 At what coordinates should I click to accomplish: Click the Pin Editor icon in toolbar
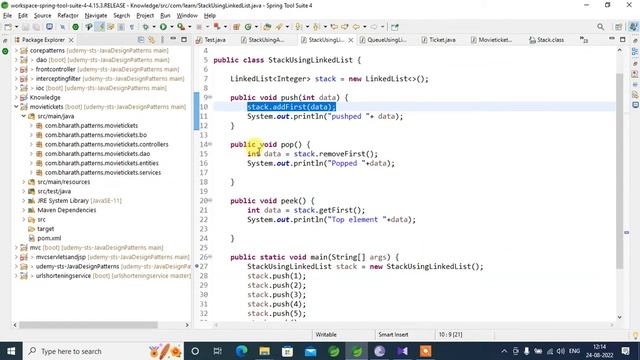coord(394,27)
